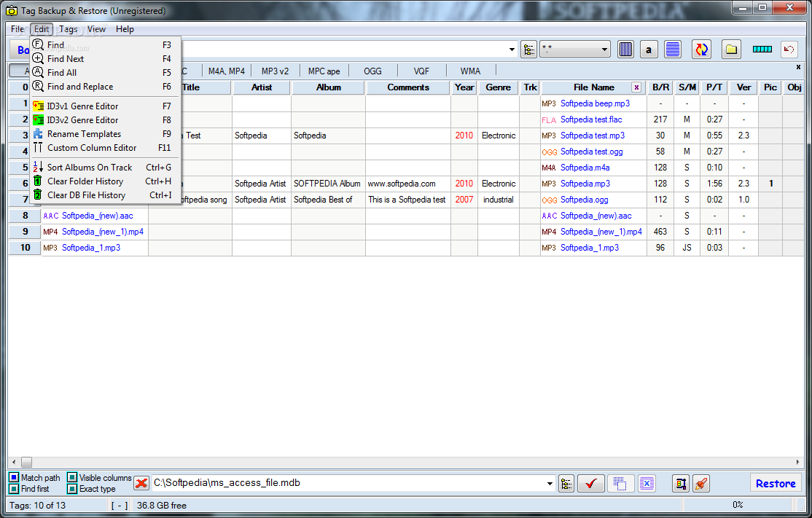
Task: Expand the top folder path dropdown arrow
Action: point(512,50)
